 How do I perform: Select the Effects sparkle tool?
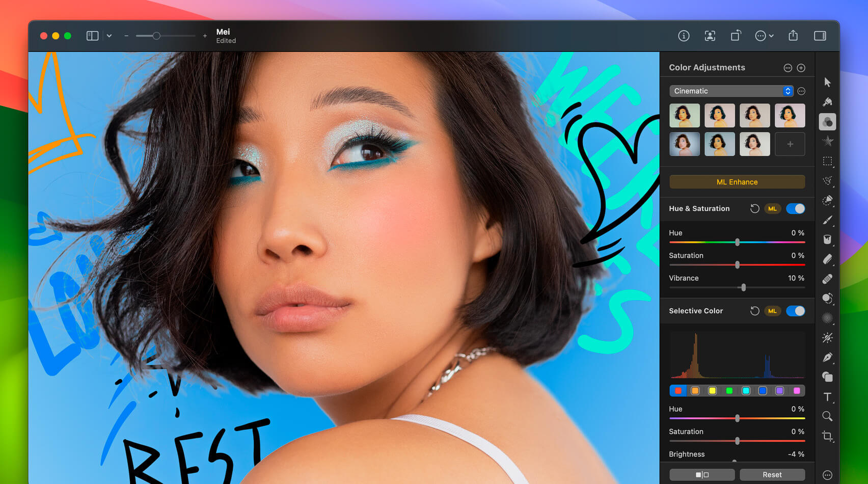click(827, 141)
